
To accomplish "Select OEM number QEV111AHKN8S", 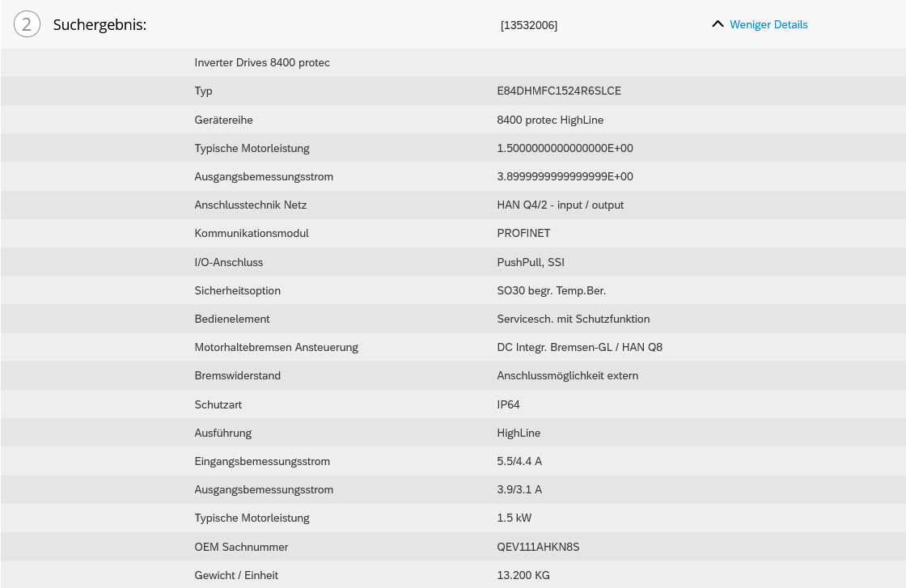I will point(538,547).
